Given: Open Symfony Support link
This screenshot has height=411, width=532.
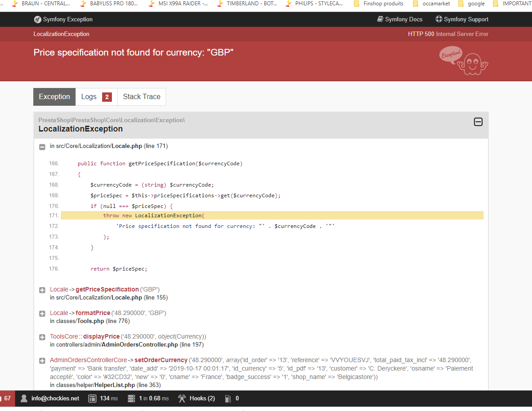Looking at the screenshot, I should click(x=462, y=20).
